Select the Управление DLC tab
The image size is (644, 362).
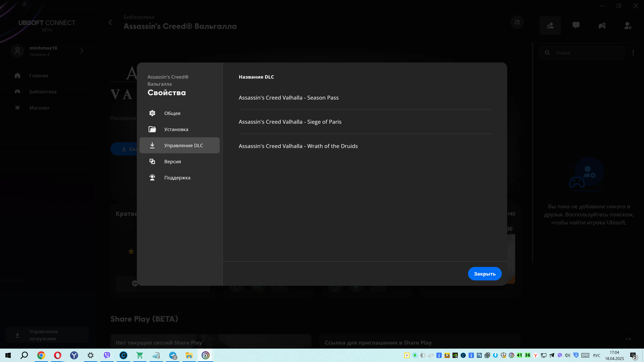(x=179, y=145)
